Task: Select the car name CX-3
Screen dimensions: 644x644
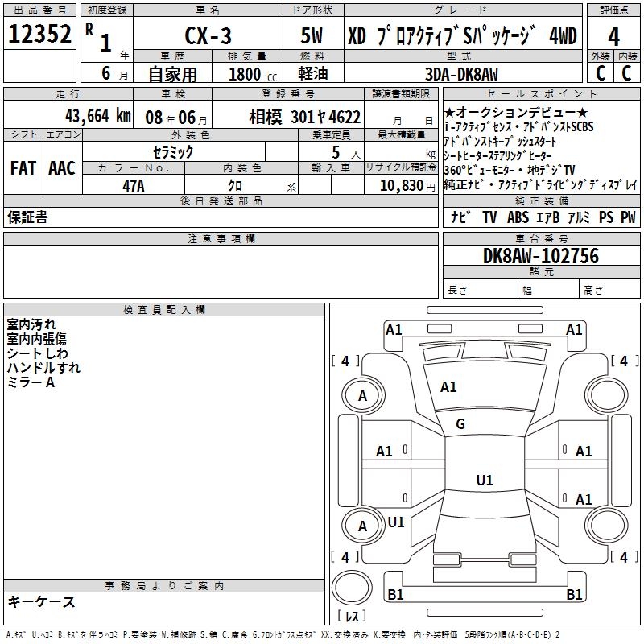Action: [208, 35]
